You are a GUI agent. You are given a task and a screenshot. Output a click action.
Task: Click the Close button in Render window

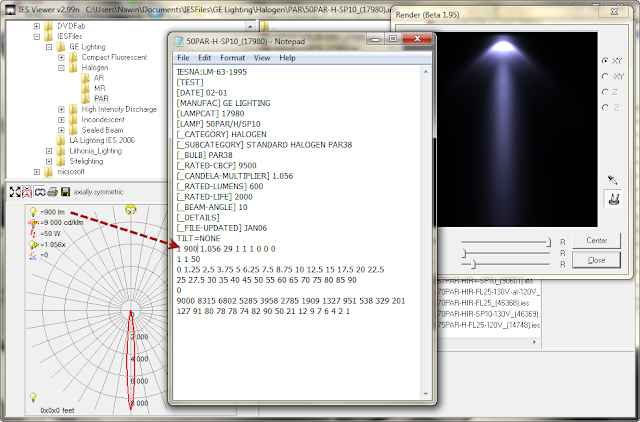click(x=596, y=260)
